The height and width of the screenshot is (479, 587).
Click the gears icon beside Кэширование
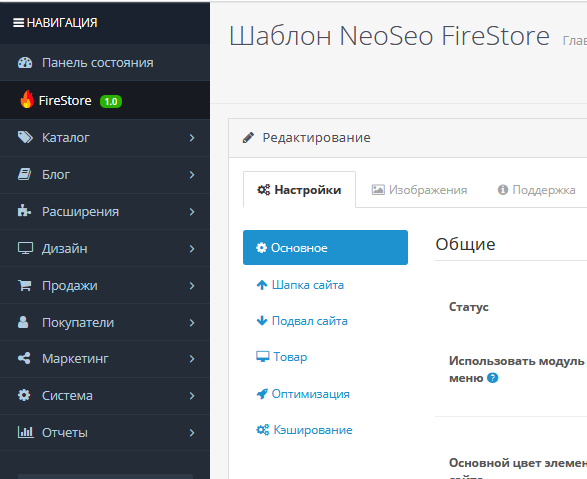(x=263, y=430)
